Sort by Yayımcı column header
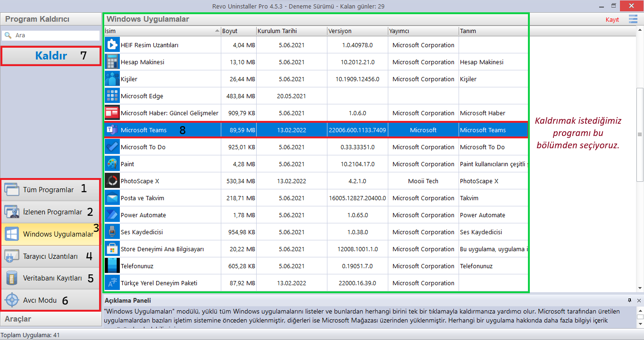Image resolution: width=644 pixels, height=340 pixels. coord(423,31)
